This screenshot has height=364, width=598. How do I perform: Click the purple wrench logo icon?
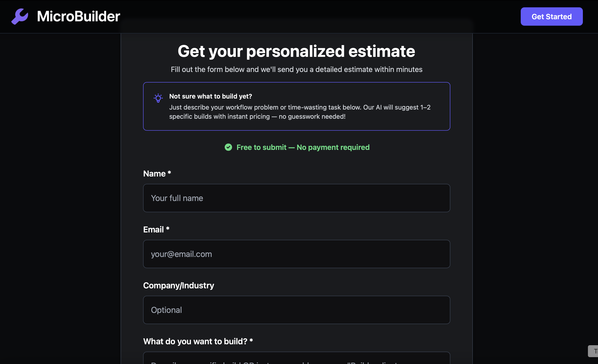pyautogui.click(x=20, y=17)
